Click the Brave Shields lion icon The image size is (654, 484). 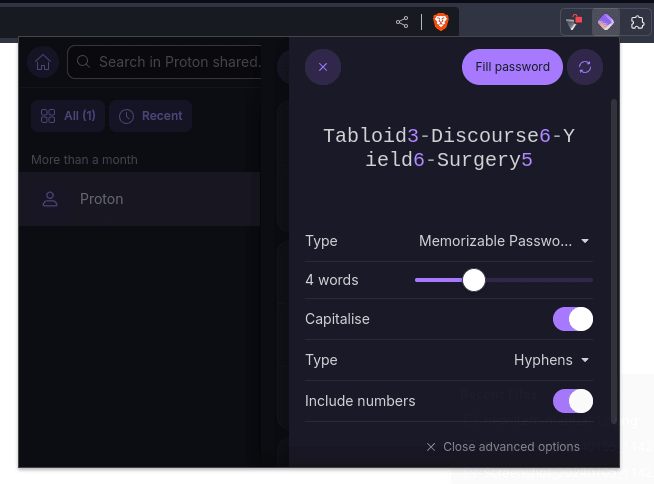[440, 22]
